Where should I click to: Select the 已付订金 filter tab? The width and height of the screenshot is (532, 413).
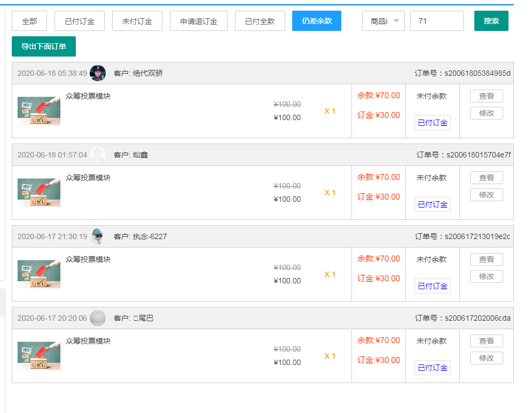click(x=80, y=21)
